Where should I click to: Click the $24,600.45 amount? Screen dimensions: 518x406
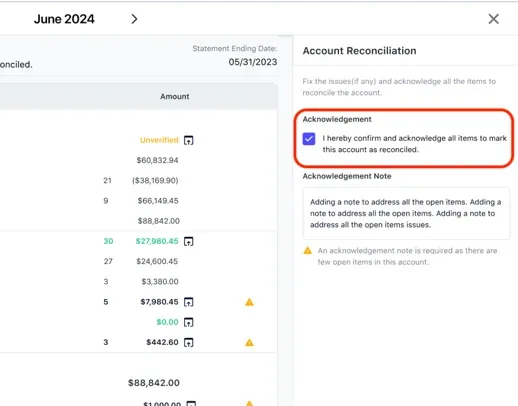pos(157,261)
